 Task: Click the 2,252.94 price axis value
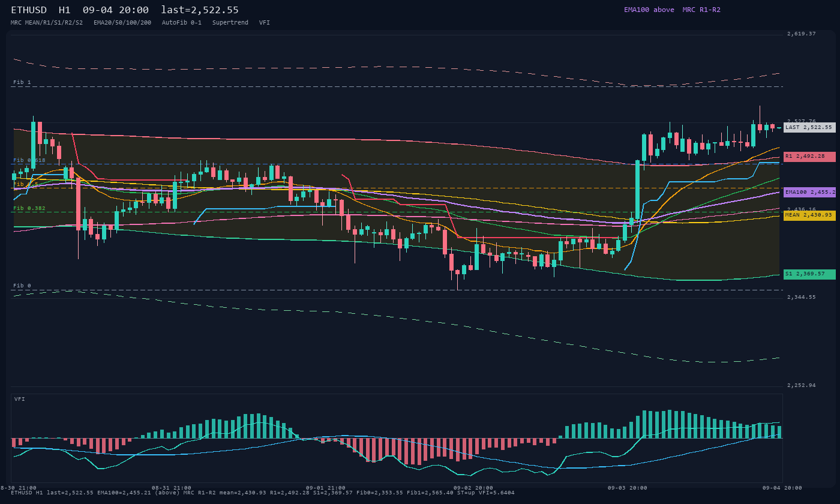(802, 385)
